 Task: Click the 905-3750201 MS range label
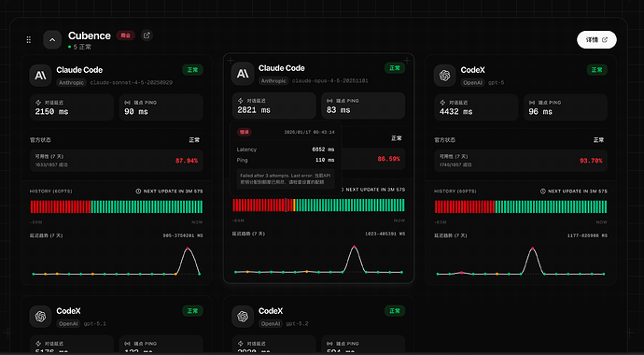[183, 235]
